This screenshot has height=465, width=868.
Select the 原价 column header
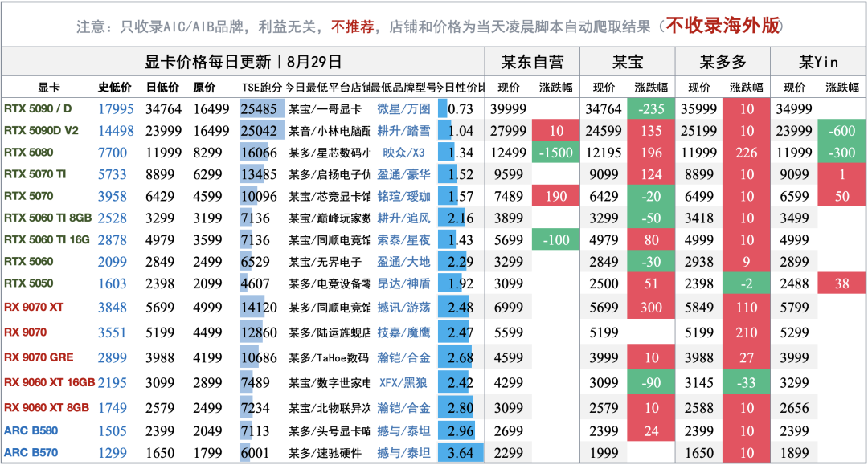(x=204, y=88)
